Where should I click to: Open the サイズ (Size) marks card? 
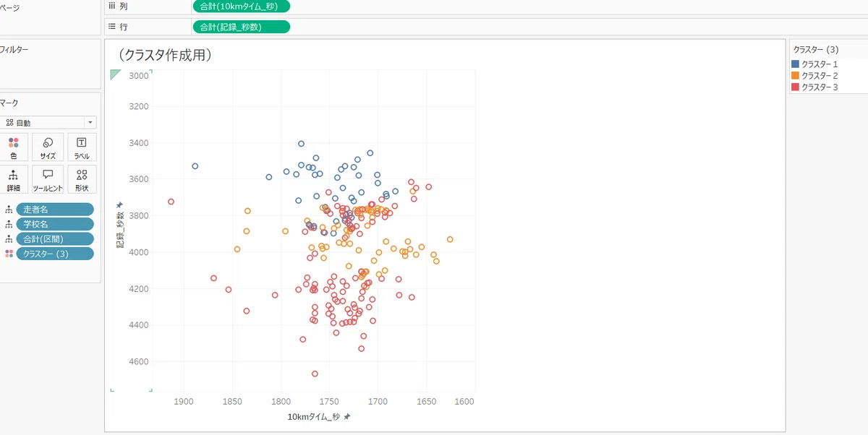pyautogui.click(x=48, y=147)
